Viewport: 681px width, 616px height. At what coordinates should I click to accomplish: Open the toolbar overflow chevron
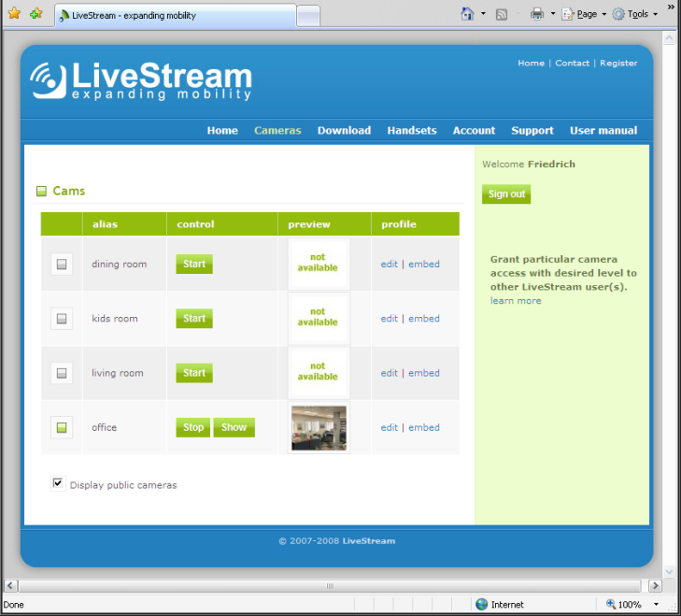(x=671, y=7)
